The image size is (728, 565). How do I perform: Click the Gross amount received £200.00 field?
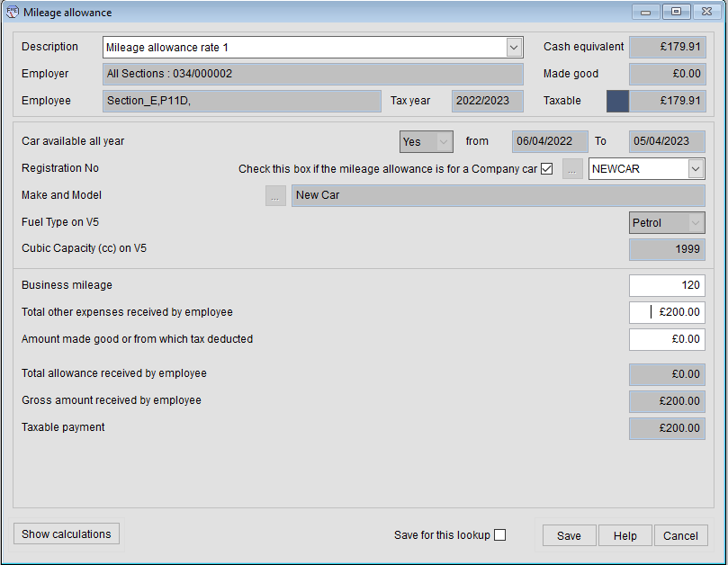coord(667,401)
